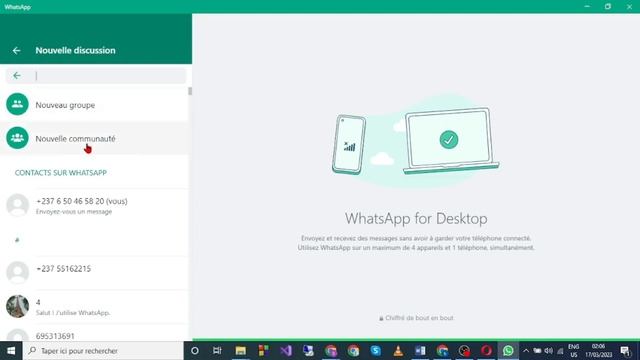Screen dimensions: 640x360
Task: Open the clock showing 02:06
Action: click(x=598, y=351)
